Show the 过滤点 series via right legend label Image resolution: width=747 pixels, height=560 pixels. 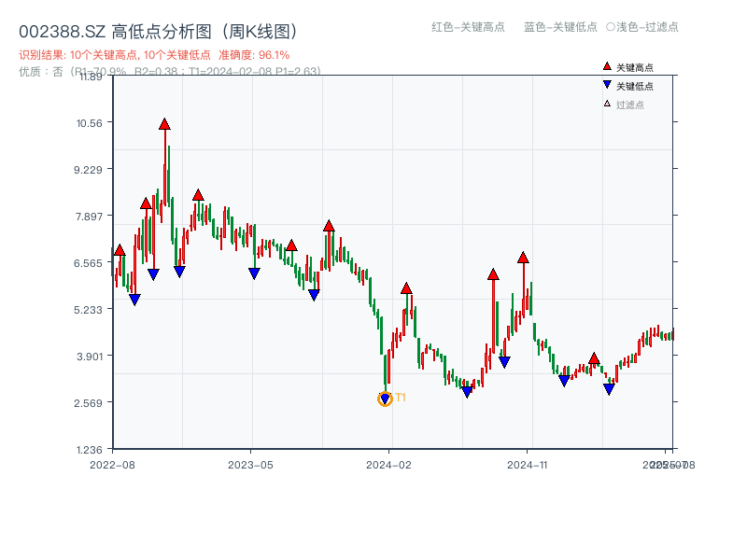[x=630, y=105]
